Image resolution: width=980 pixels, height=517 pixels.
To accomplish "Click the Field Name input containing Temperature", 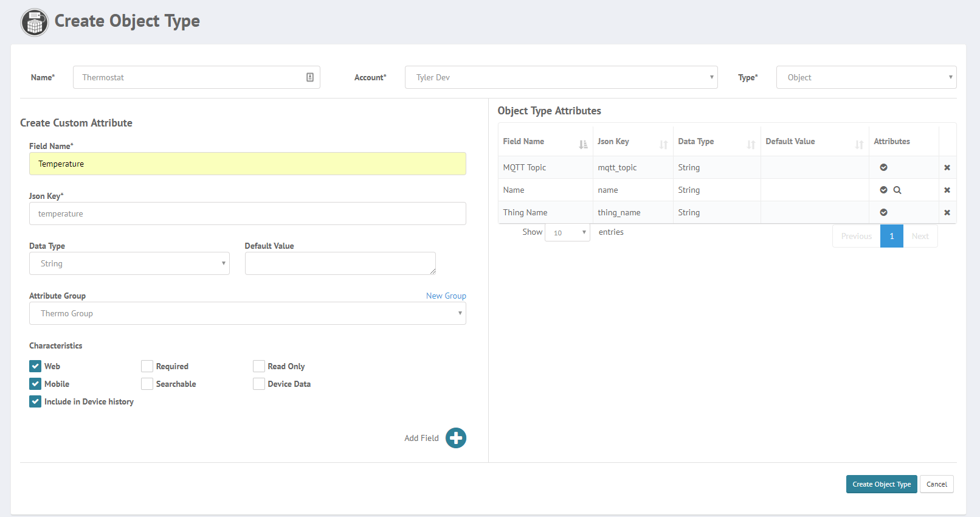I will pyautogui.click(x=247, y=164).
